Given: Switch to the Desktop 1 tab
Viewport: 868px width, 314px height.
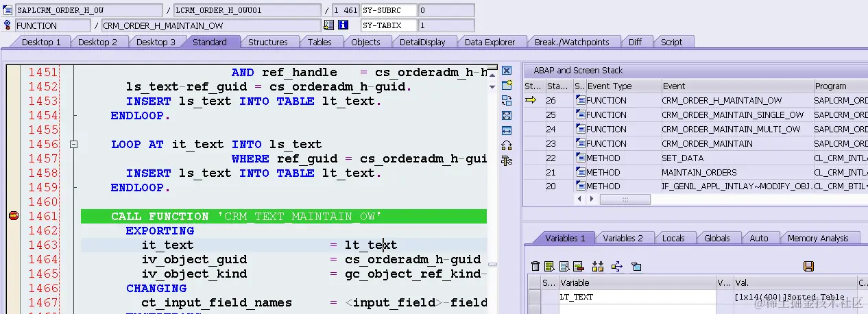Looking at the screenshot, I should [41, 42].
